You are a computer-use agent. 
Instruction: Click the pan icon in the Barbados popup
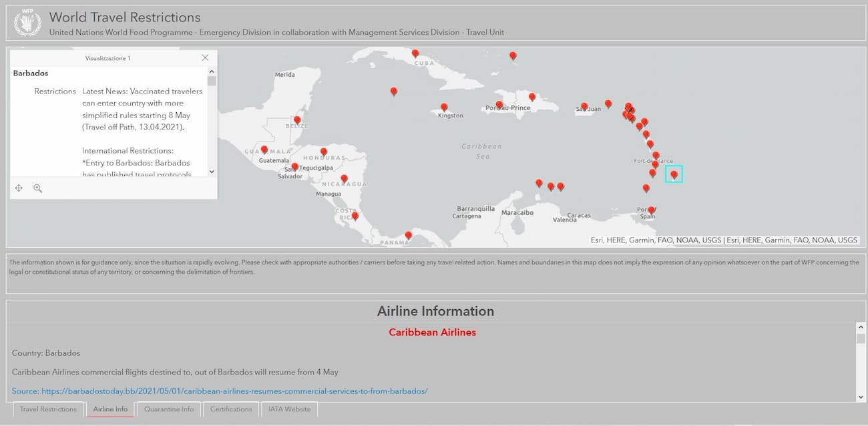(x=19, y=188)
